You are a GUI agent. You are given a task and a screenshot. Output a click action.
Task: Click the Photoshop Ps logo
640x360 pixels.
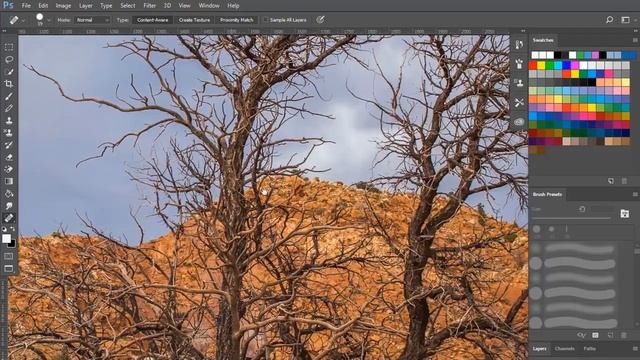8,5
